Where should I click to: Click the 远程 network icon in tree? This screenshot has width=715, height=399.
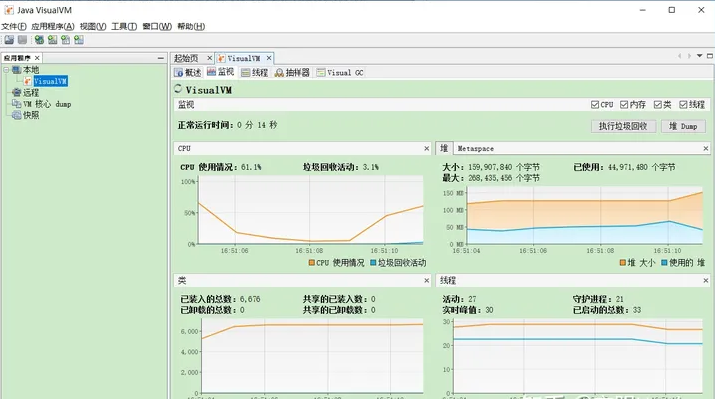(x=17, y=93)
